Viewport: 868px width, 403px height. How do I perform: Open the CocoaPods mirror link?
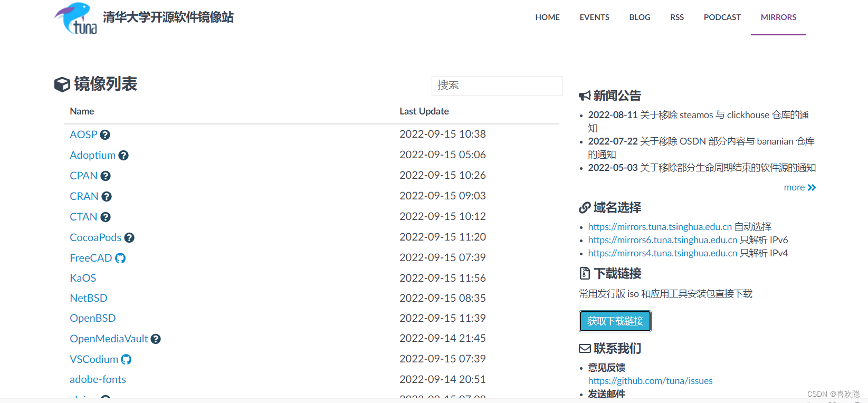pyautogui.click(x=96, y=237)
